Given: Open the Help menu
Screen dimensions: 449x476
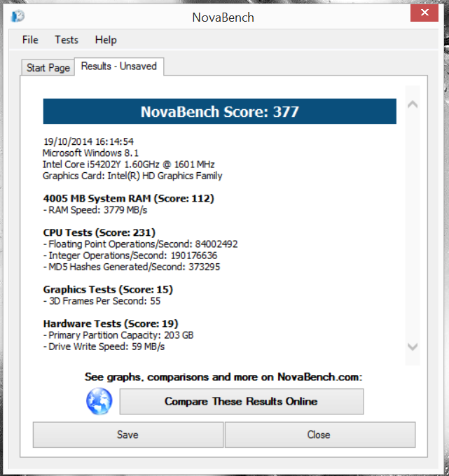Looking at the screenshot, I should 106,40.
